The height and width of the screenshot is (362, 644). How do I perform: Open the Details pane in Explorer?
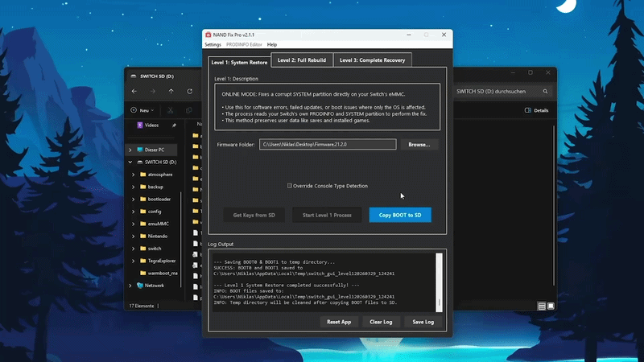[x=536, y=110]
